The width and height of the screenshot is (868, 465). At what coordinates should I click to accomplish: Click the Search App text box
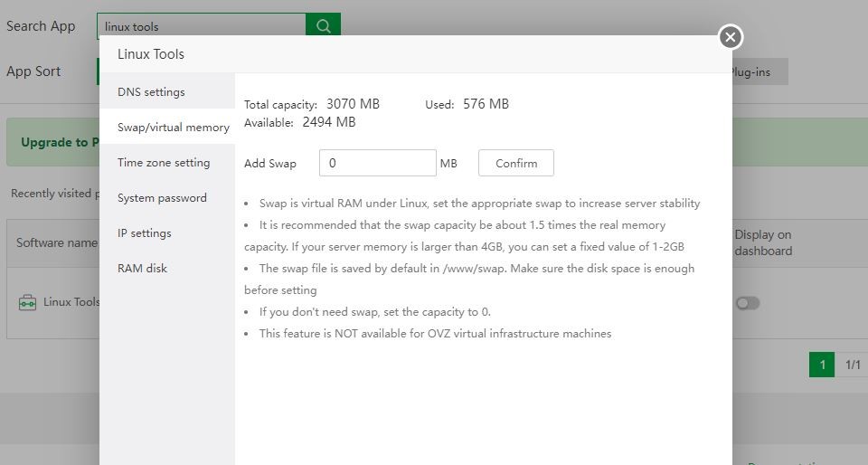[x=201, y=26]
